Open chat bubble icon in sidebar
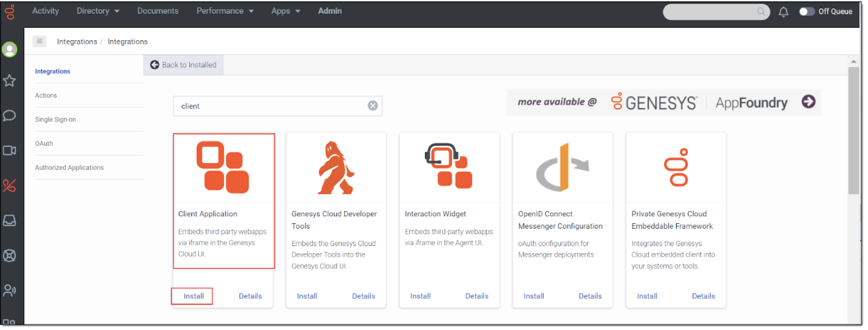 [x=10, y=116]
